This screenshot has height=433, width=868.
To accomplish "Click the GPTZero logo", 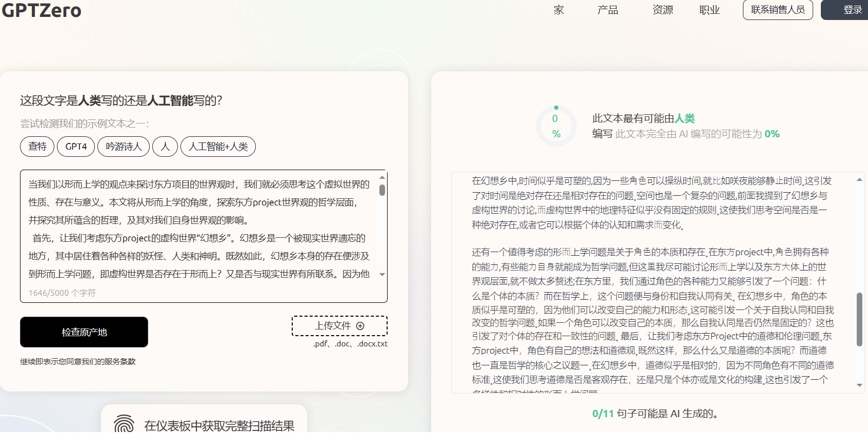I will click(x=42, y=10).
